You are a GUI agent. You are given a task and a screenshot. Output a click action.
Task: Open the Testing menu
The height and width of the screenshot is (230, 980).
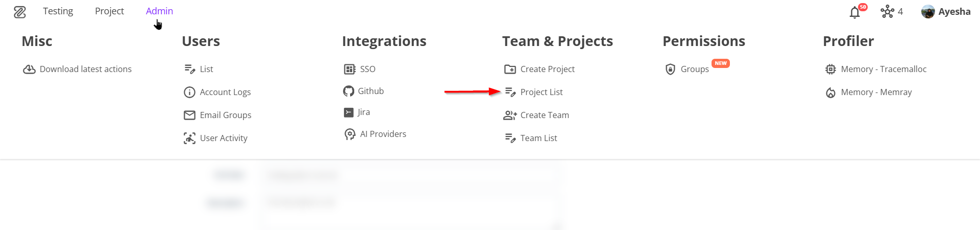click(x=58, y=11)
